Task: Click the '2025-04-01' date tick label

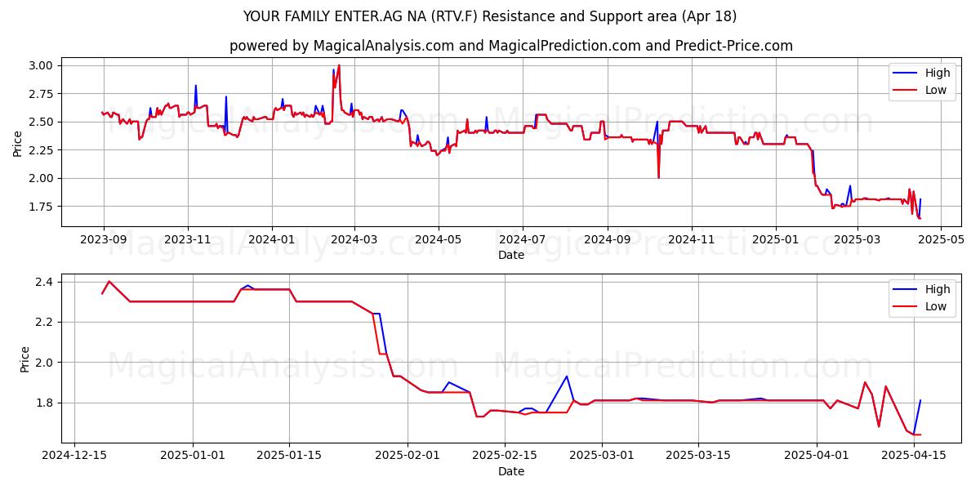Action: 817,457
